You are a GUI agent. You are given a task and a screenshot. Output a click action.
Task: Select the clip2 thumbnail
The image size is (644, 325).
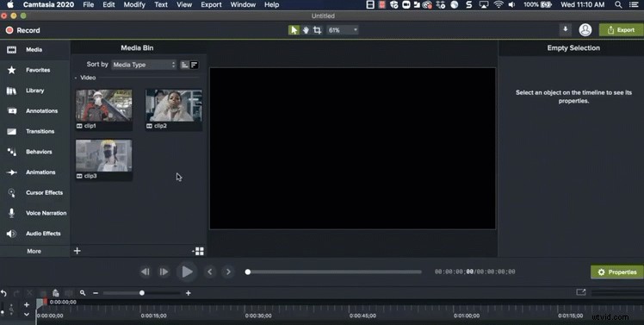pos(174,105)
